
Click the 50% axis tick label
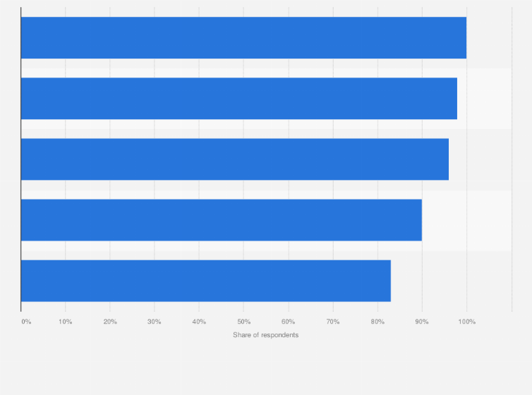(243, 322)
